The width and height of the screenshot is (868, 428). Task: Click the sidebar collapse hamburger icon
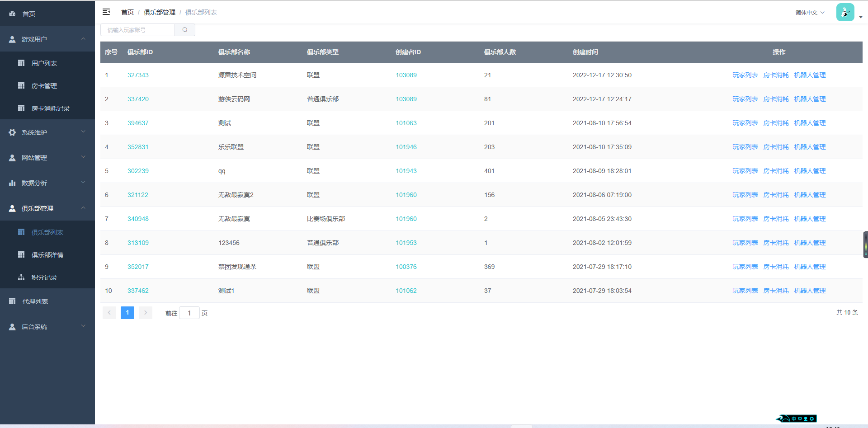[106, 12]
